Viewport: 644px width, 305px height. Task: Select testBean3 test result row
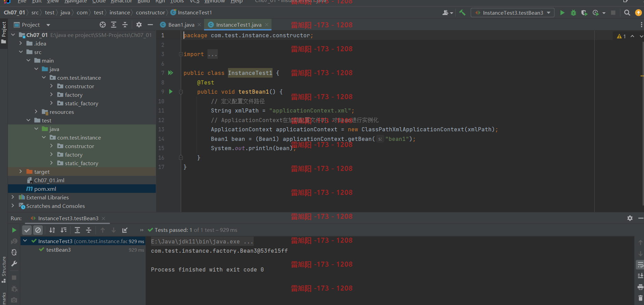(83, 250)
